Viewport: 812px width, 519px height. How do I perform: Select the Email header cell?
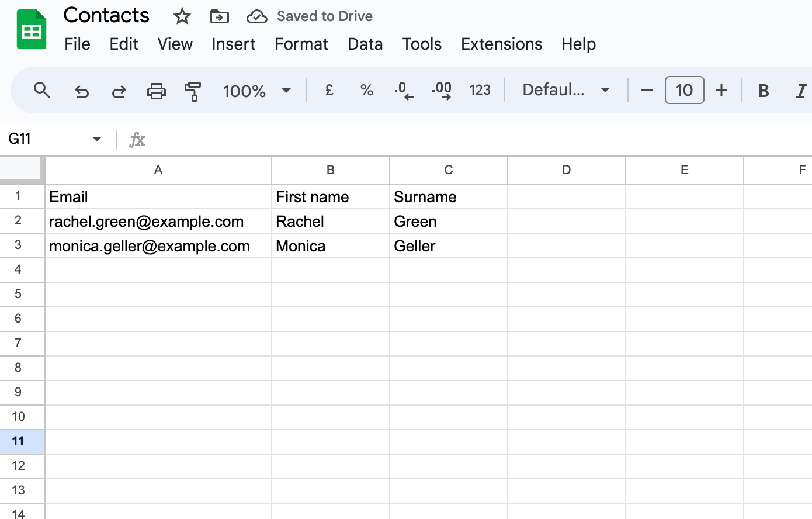point(158,197)
